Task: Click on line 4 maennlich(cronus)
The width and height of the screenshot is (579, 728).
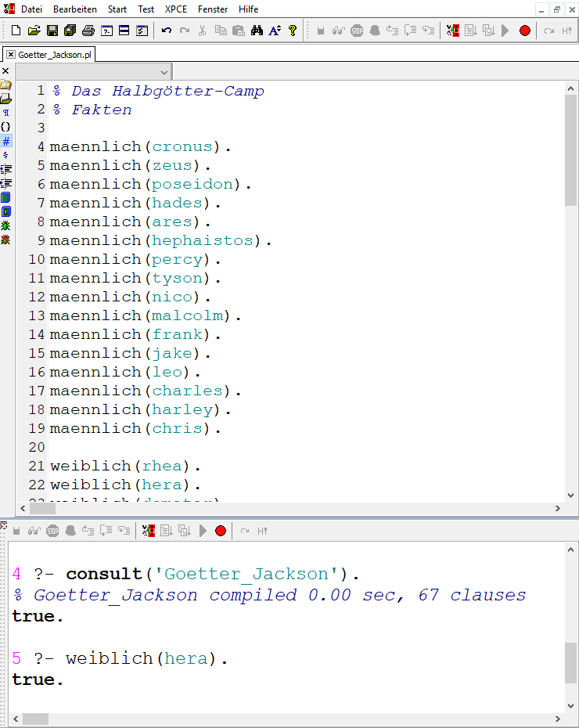Action: (x=141, y=146)
